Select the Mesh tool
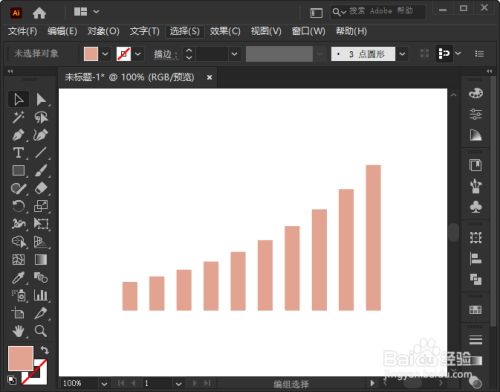 pos(18,259)
